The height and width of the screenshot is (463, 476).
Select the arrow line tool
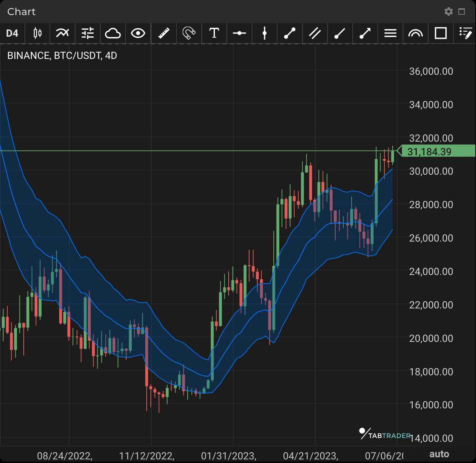point(365,33)
